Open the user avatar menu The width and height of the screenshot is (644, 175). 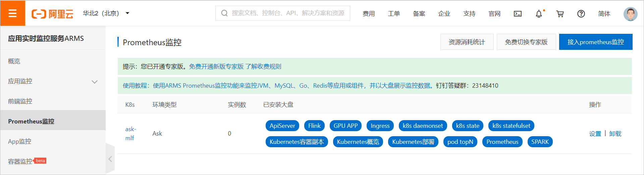tap(630, 14)
